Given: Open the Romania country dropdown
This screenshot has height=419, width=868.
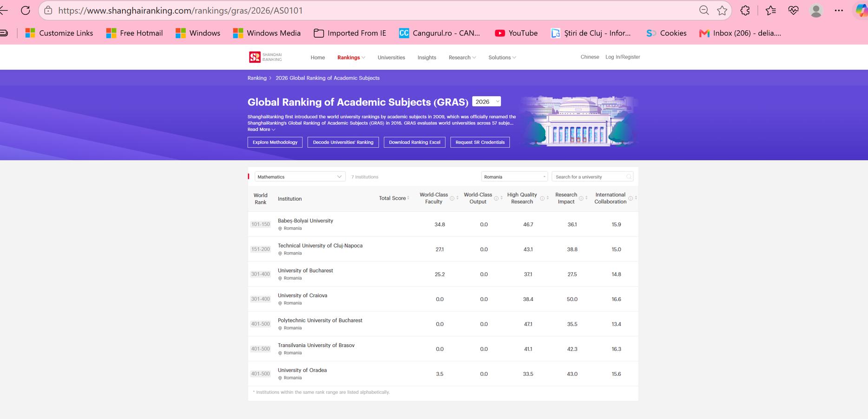Looking at the screenshot, I should point(514,177).
